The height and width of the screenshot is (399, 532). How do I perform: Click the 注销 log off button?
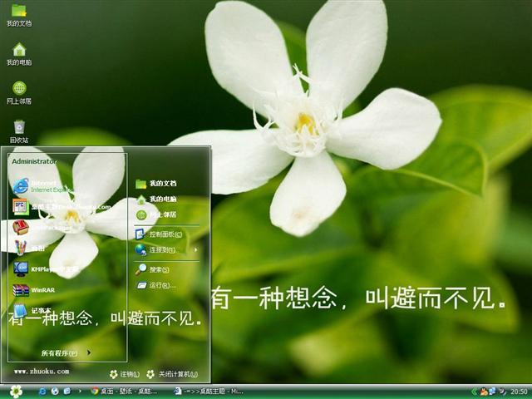[125, 374]
